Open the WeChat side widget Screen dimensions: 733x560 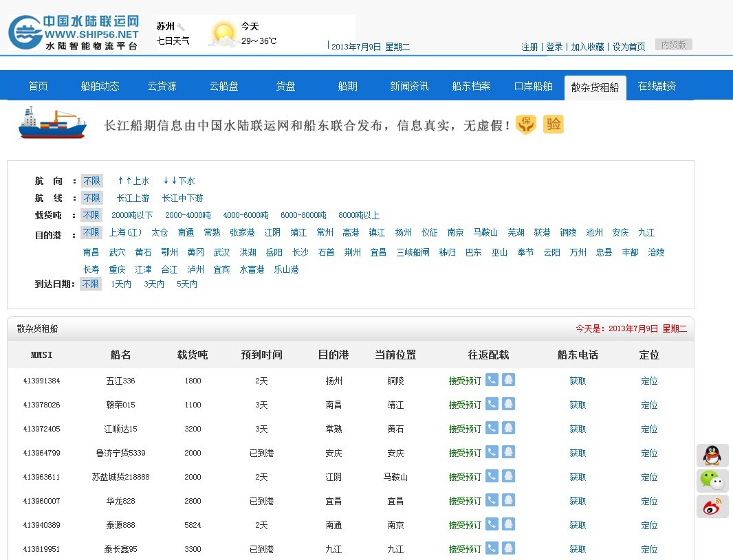[712, 481]
